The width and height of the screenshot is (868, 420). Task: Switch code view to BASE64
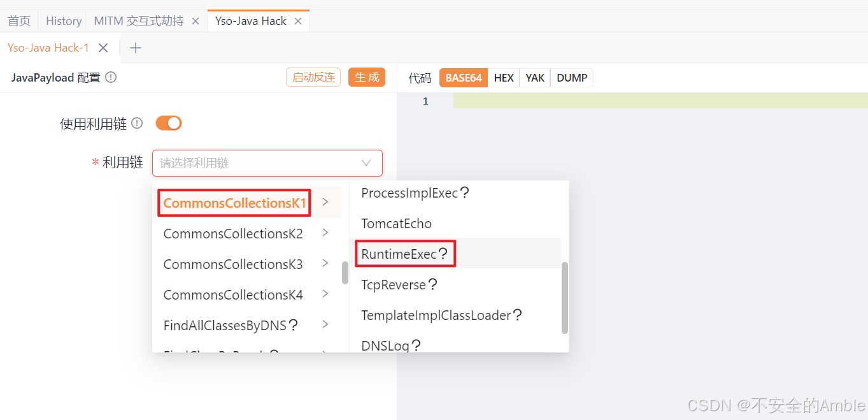[464, 78]
